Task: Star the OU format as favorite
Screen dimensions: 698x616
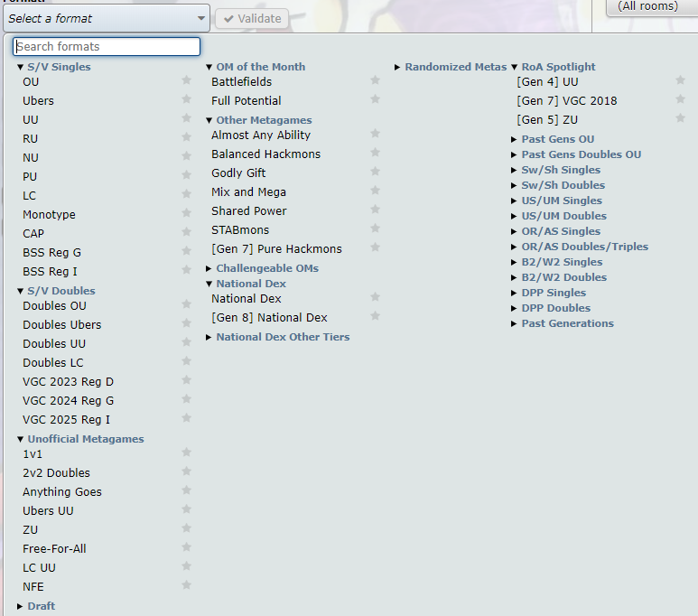Action: [187, 80]
